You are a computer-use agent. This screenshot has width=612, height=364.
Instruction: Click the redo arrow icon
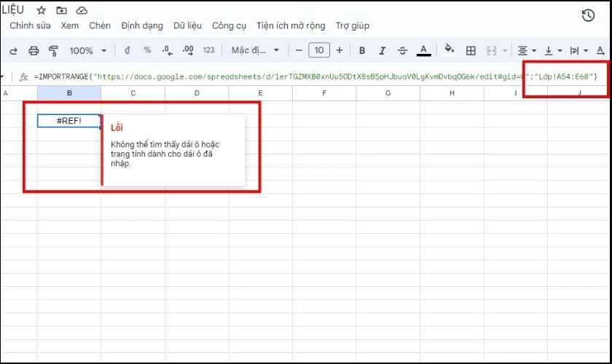pos(13,51)
